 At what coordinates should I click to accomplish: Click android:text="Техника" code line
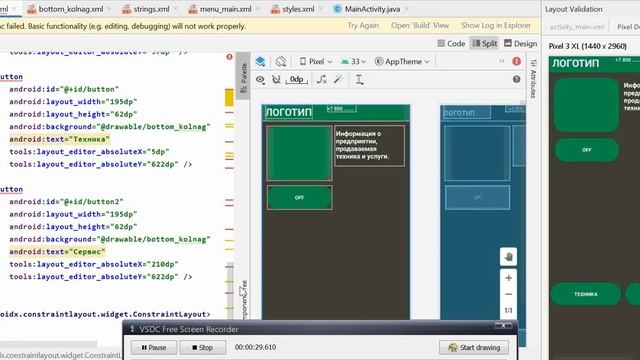coord(60,139)
